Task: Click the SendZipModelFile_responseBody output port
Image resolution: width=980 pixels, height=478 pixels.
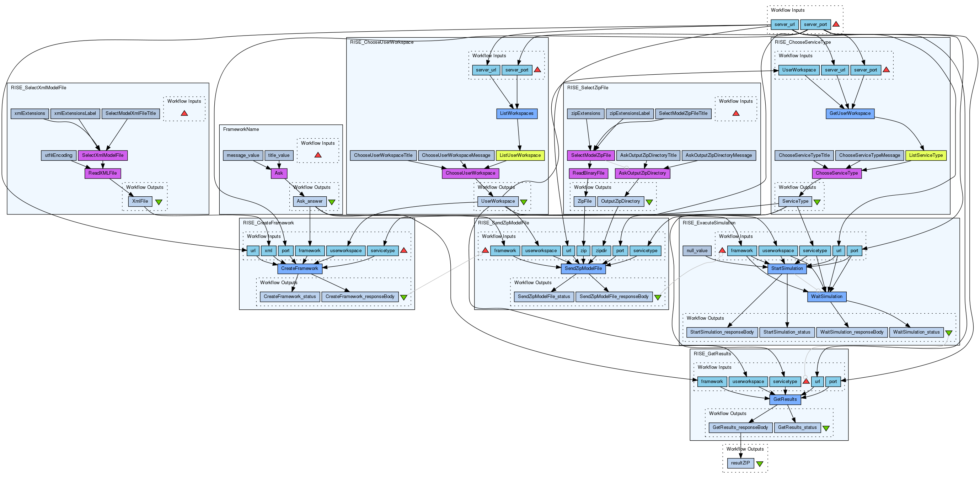Action: pyautogui.click(x=614, y=297)
